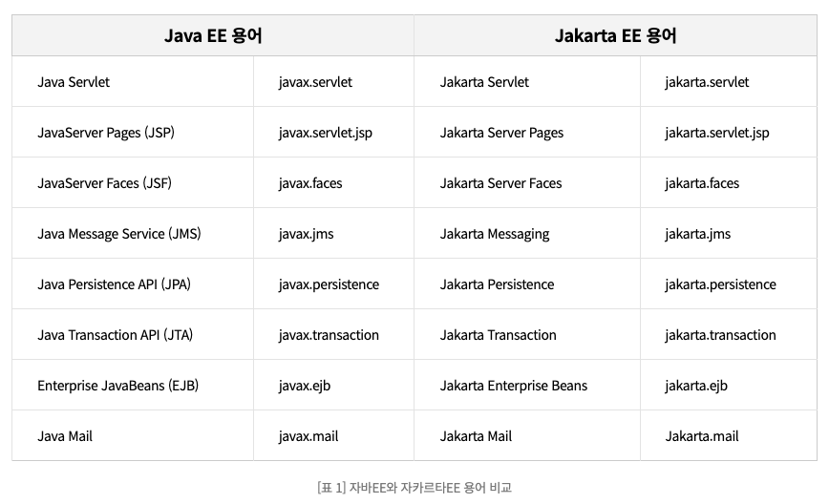Select Java Persistence API (JPA) cell

(x=115, y=284)
